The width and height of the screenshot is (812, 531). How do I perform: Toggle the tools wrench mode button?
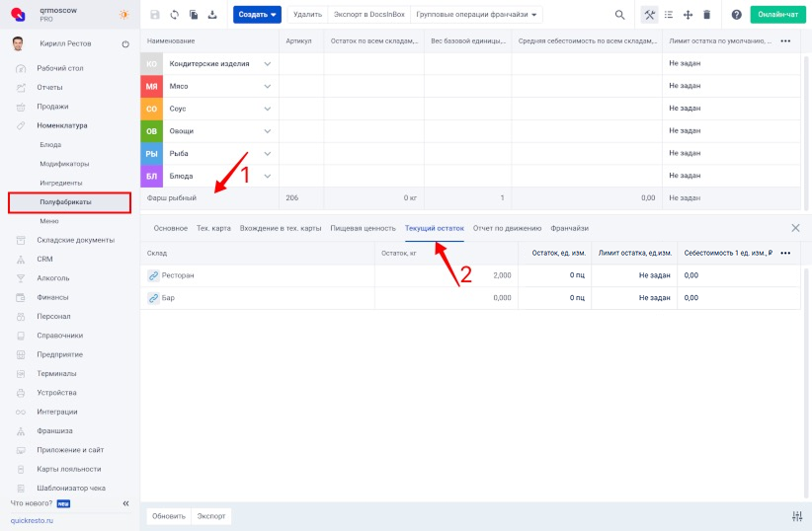[x=649, y=15]
